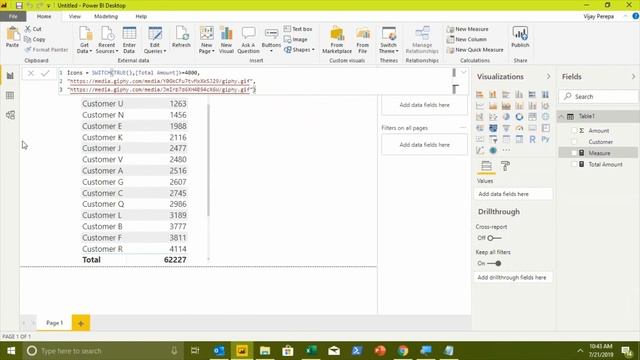Add a new page with plus button
The height and width of the screenshot is (360, 640).
81,323
